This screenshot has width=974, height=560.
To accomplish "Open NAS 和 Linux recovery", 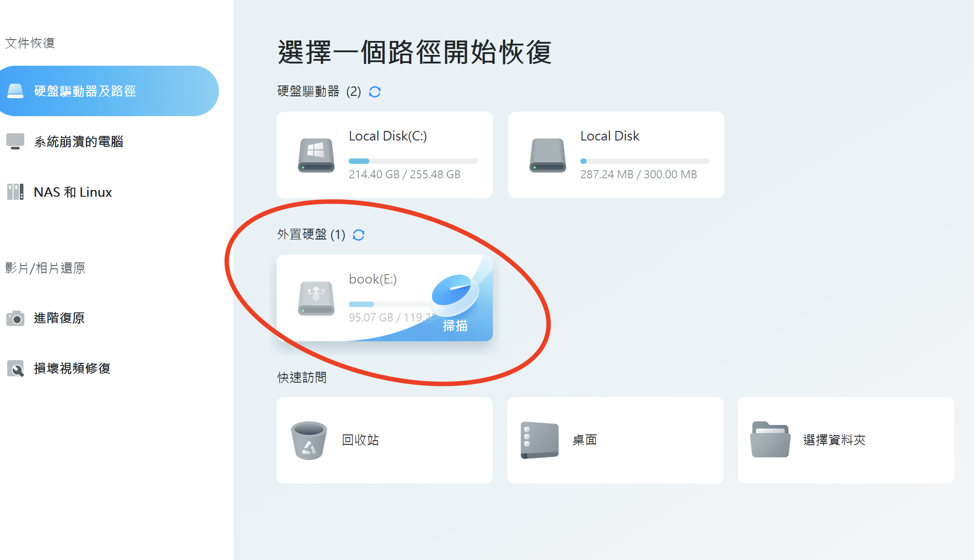I will pyautogui.click(x=73, y=192).
